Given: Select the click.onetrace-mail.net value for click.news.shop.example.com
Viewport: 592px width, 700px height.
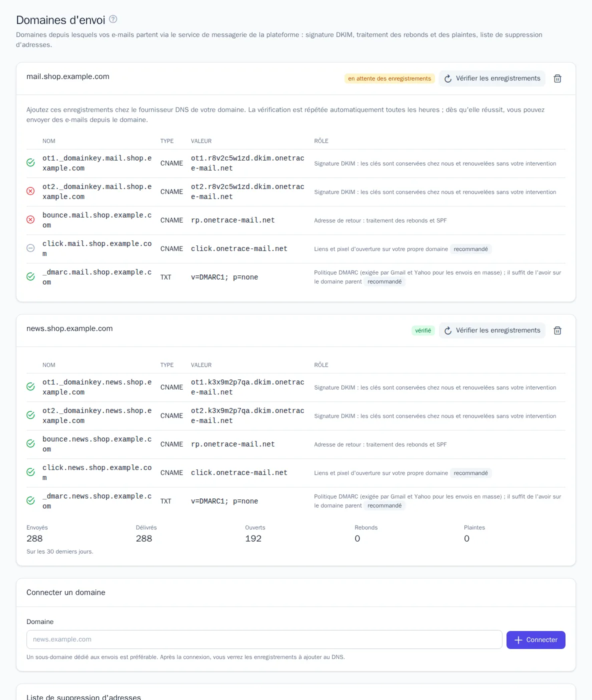Looking at the screenshot, I should pos(239,473).
